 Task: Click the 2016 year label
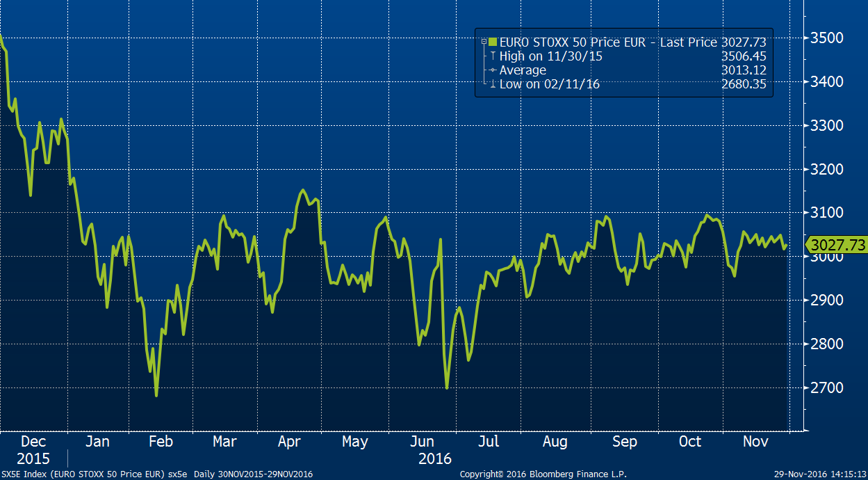[435, 458]
